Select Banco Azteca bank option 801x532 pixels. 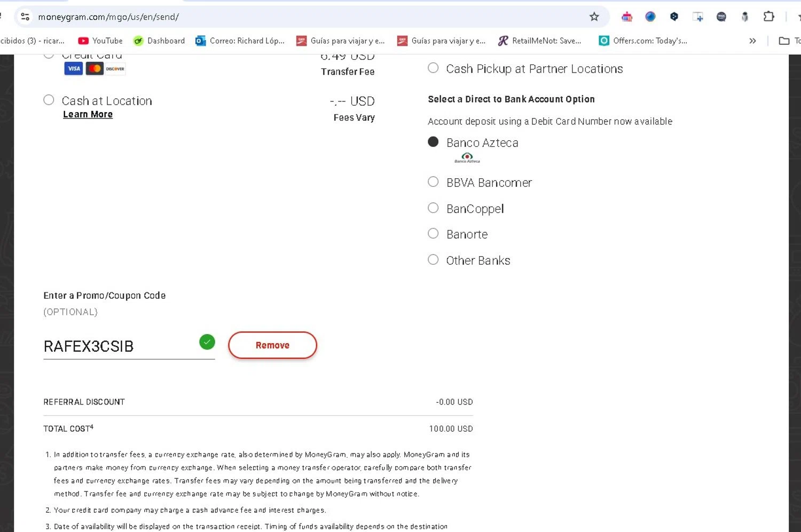[x=433, y=142]
